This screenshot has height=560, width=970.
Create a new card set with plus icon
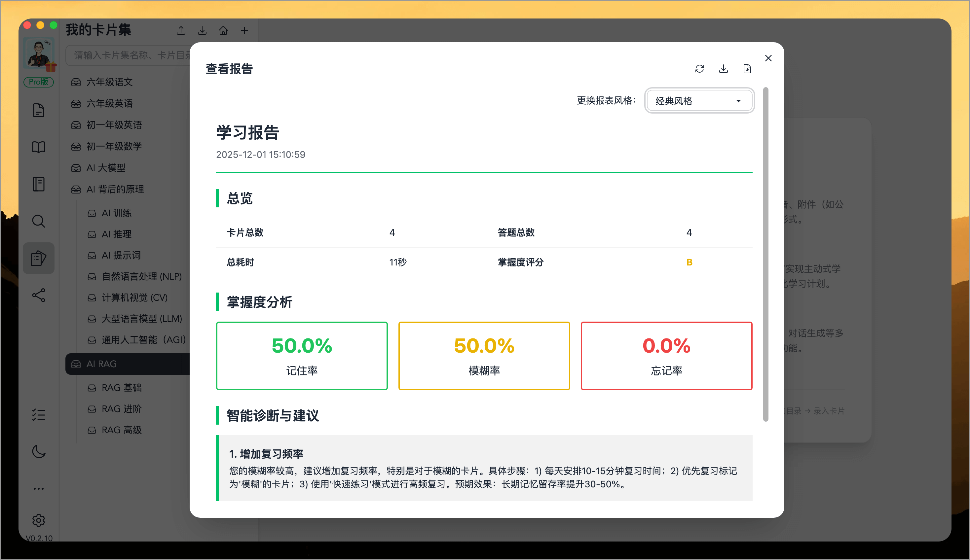click(245, 30)
